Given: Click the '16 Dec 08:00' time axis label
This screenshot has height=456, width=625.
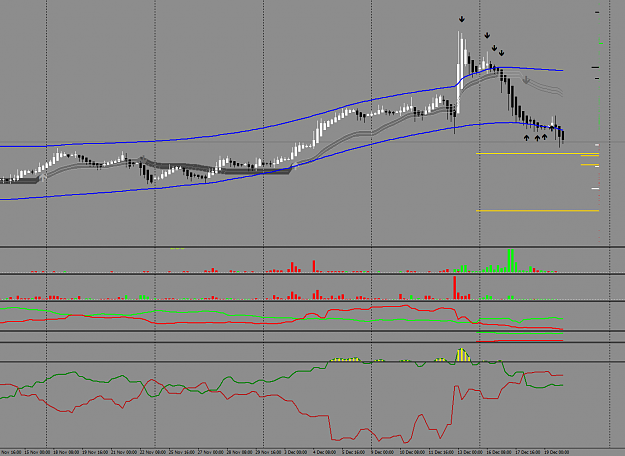Looking at the screenshot, I should tap(499, 452).
